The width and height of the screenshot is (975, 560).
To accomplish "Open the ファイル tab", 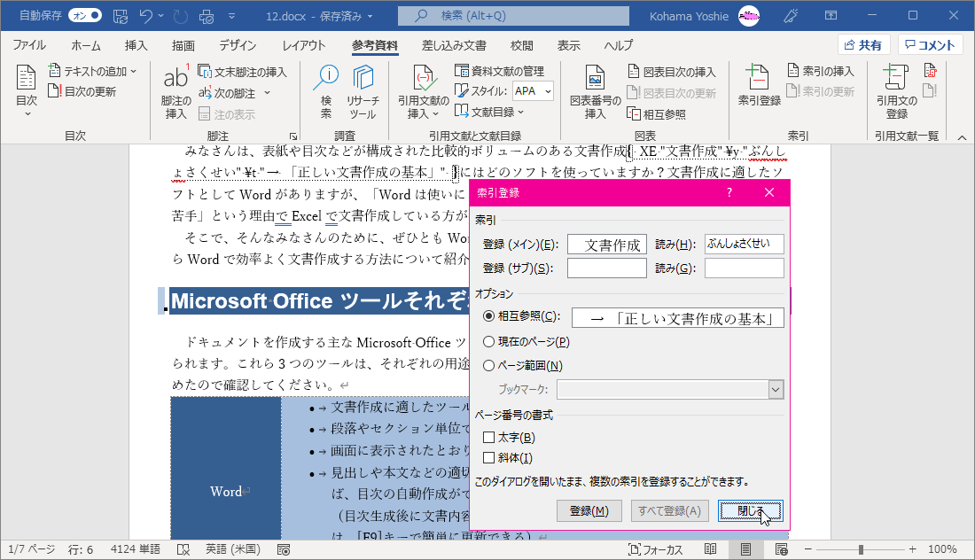I will tap(29, 45).
